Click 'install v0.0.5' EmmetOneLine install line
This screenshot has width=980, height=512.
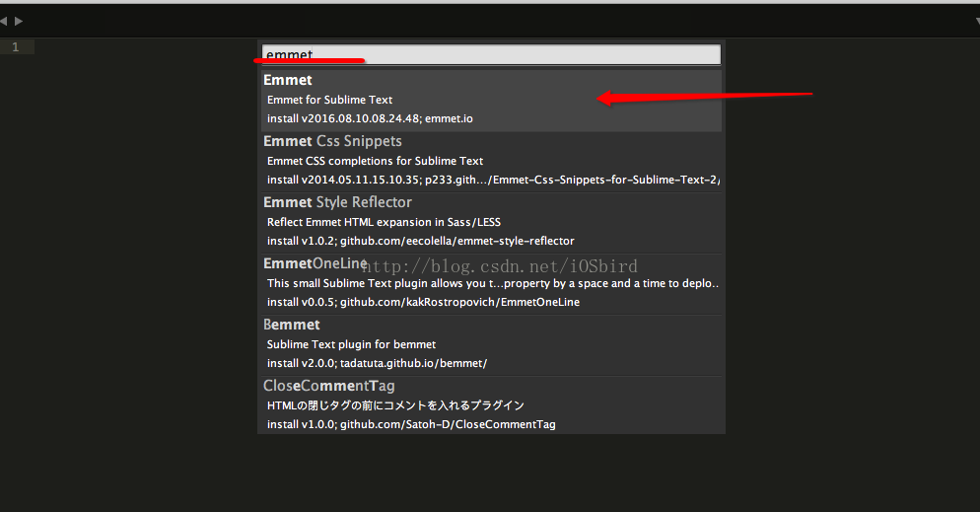tap(423, 303)
